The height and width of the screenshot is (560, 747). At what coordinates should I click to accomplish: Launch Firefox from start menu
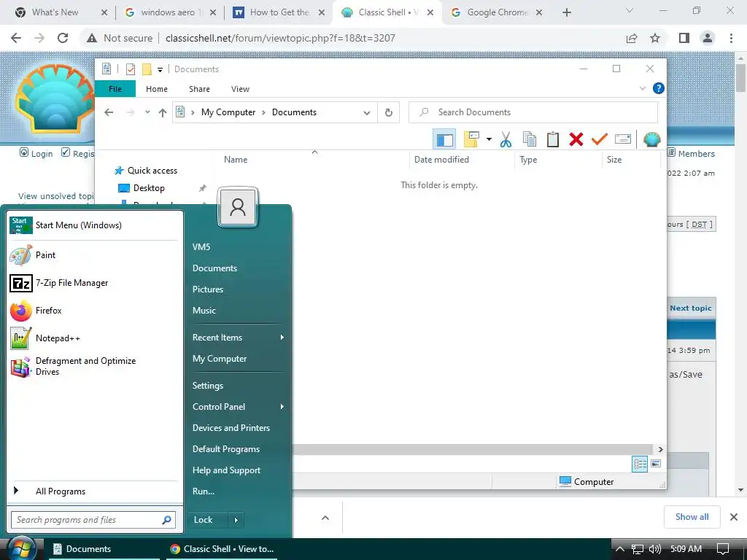(95, 311)
